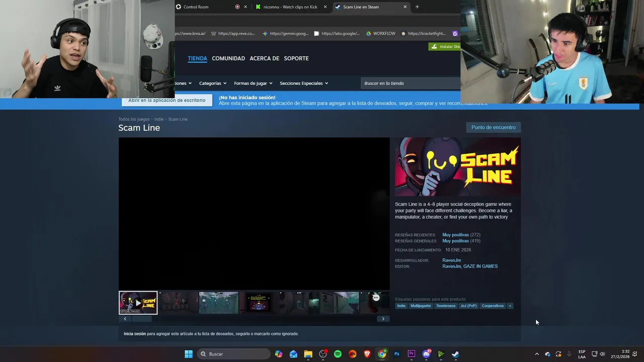Expand the Formas de jugar dropdown

pos(253,83)
